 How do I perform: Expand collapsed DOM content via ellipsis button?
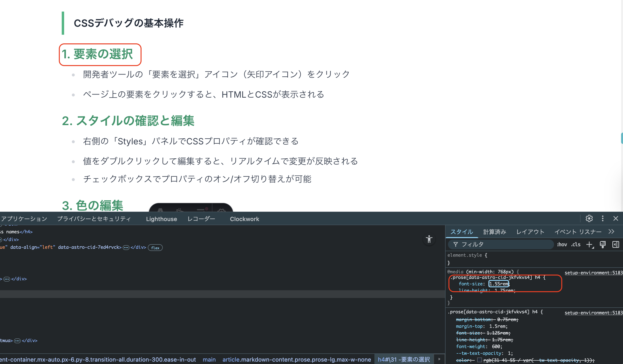click(x=126, y=247)
